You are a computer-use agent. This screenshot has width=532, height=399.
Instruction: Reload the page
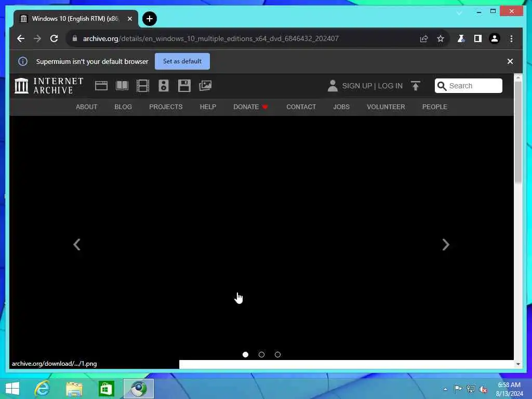pyautogui.click(x=54, y=38)
